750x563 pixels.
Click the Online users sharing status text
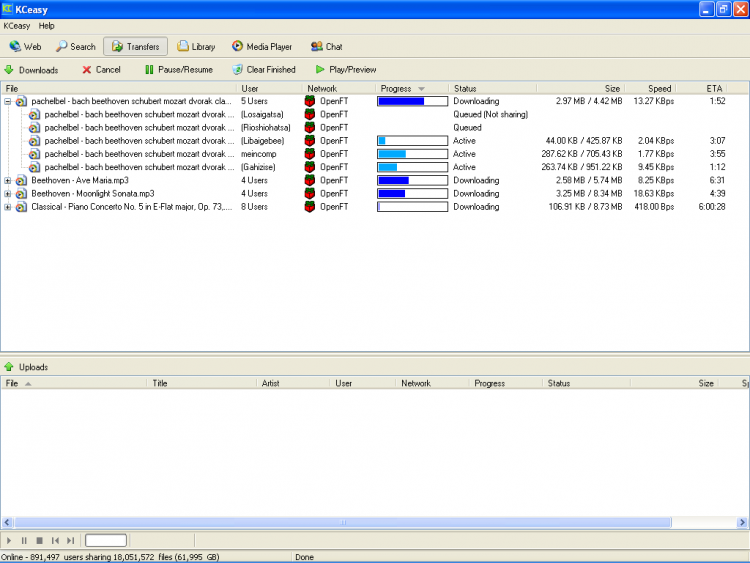pyautogui.click(x=110, y=557)
